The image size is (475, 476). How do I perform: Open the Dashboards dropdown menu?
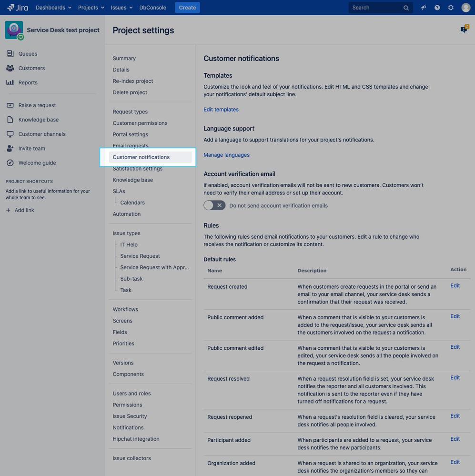pyautogui.click(x=53, y=8)
